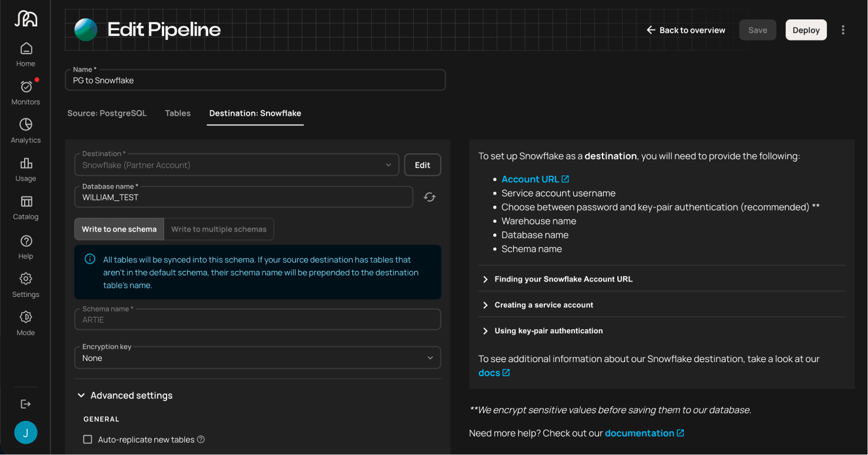
Task: Enable Auto-replicate new tables checkbox
Action: (x=88, y=440)
